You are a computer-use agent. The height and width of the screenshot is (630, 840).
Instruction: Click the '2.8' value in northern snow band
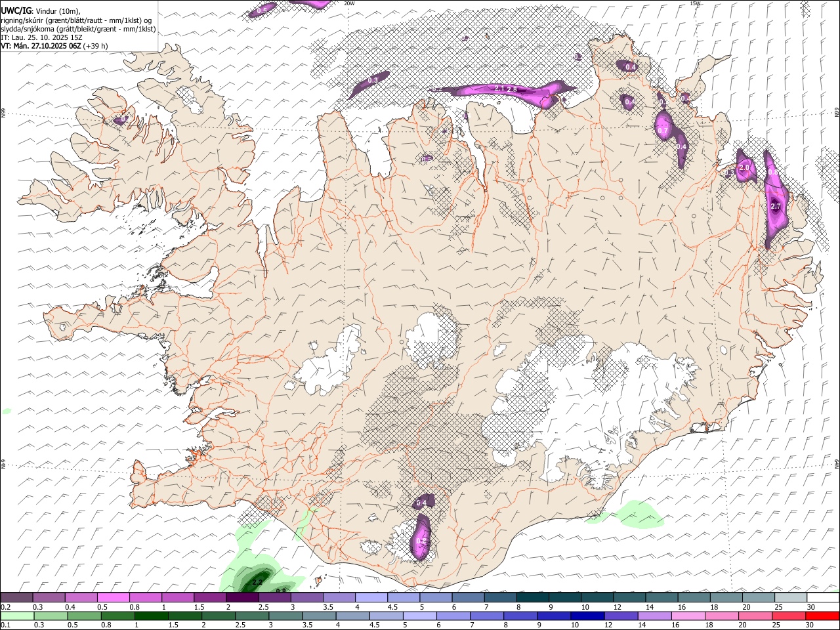pos(512,89)
